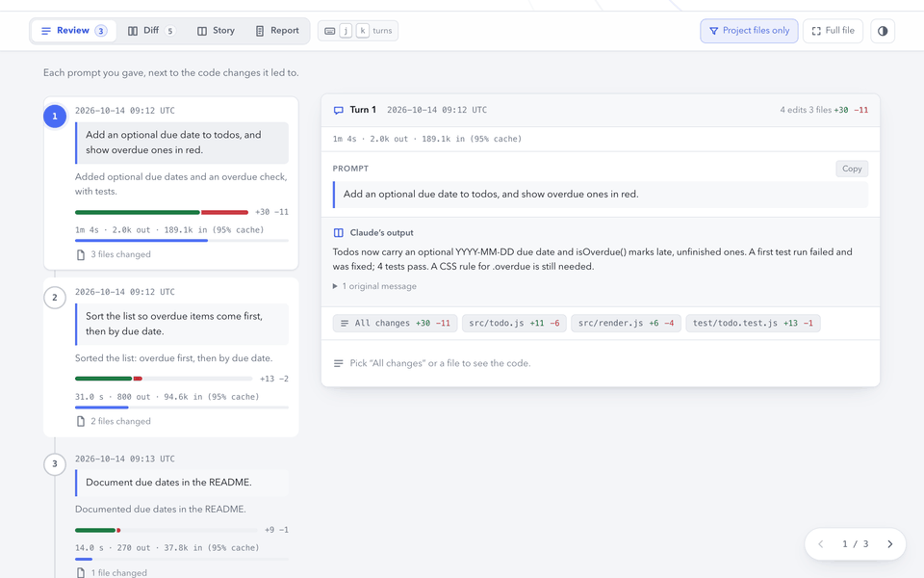This screenshot has width=924, height=578.
Task: Click the Full file expand icon
Action: pyautogui.click(x=816, y=31)
